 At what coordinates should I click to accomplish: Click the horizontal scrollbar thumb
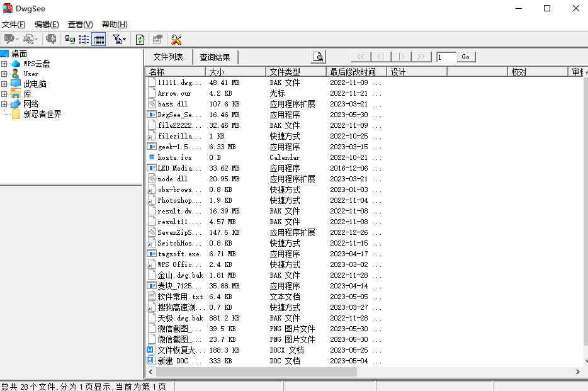pyautogui.click(x=256, y=372)
